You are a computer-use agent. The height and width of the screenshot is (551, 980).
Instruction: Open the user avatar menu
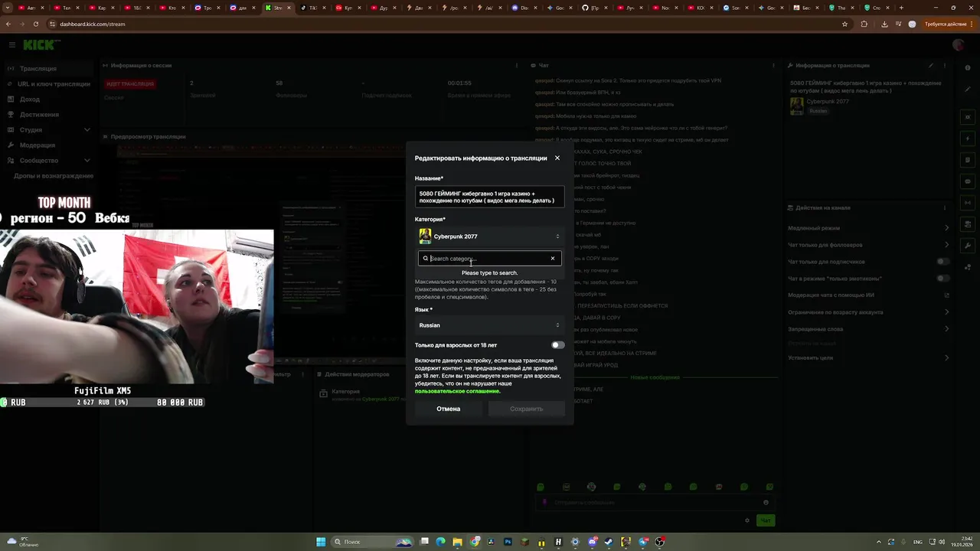coord(958,45)
